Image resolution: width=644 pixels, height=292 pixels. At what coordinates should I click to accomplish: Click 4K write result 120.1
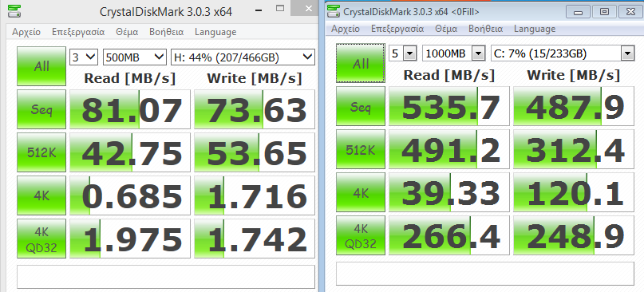(574, 192)
